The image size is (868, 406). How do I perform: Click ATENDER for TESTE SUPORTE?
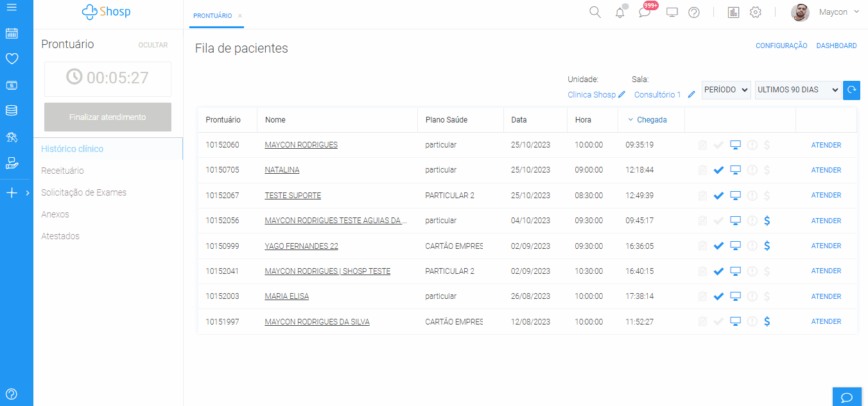tap(826, 196)
